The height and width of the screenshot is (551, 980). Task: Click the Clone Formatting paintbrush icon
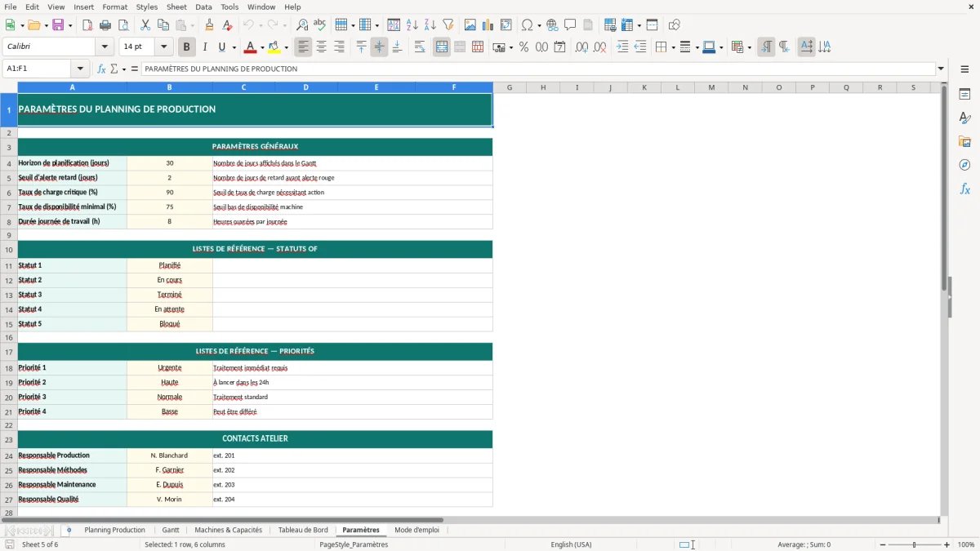click(x=210, y=25)
